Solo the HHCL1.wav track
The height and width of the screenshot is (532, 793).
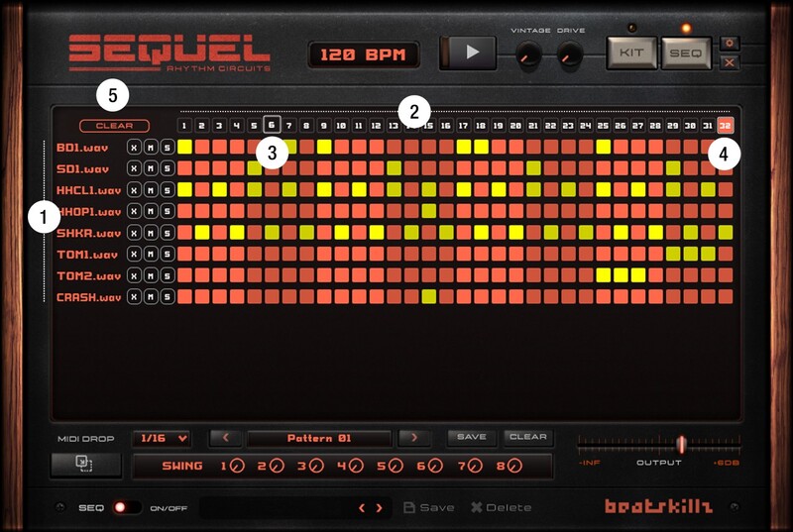(x=168, y=190)
